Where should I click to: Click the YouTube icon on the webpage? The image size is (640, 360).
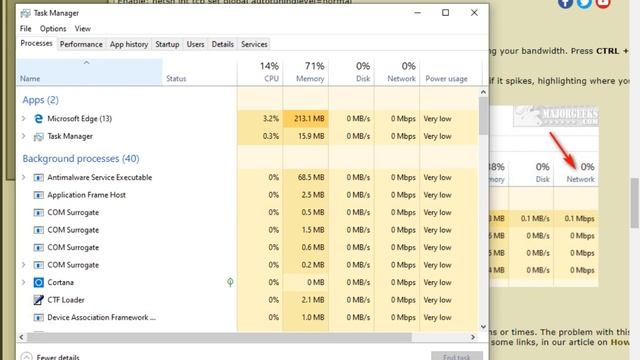pos(603,3)
